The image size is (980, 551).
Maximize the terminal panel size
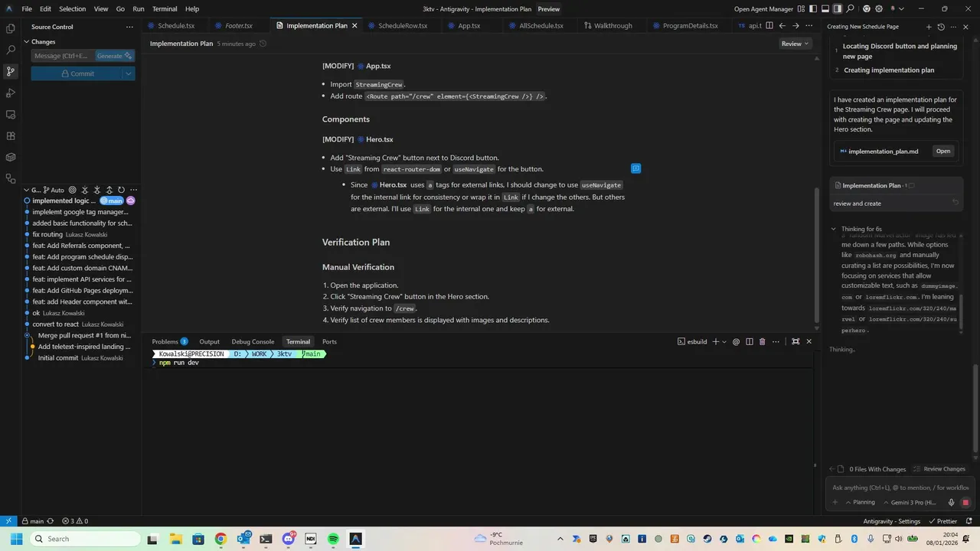point(795,341)
